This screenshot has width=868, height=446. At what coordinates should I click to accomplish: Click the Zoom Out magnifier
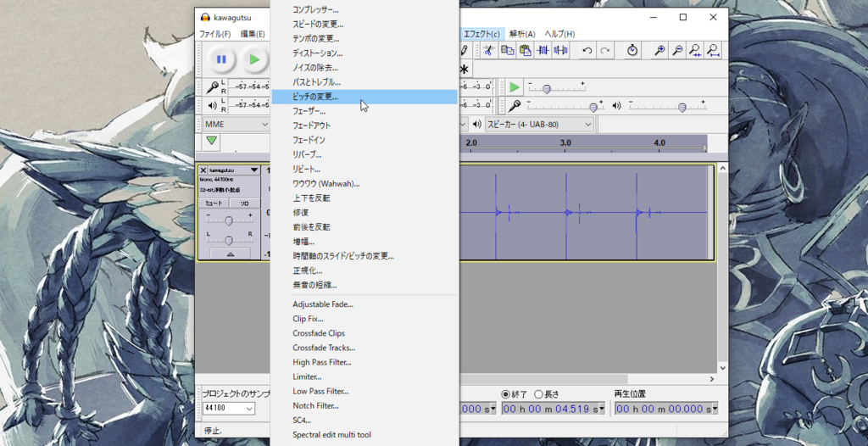click(677, 50)
